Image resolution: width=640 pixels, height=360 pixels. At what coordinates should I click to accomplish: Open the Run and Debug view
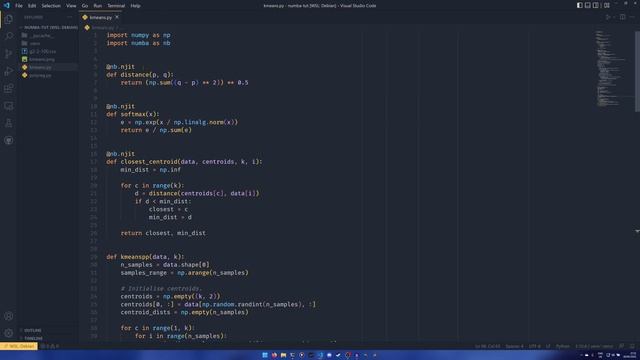(x=9, y=71)
